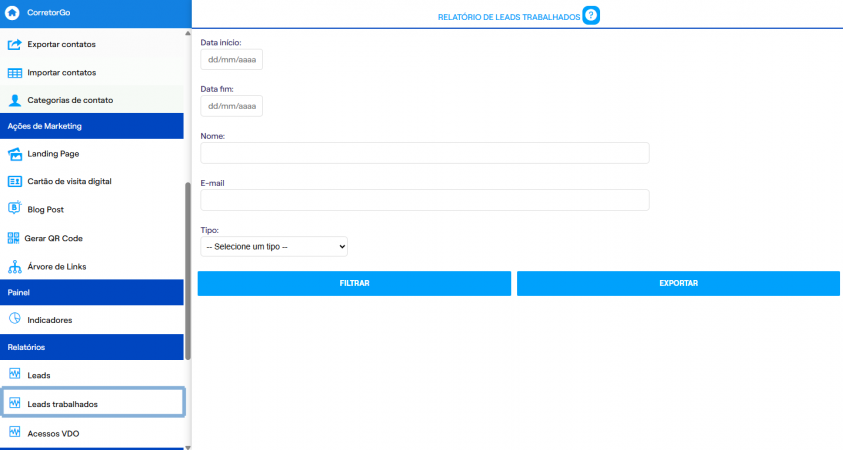This screenshot has height=450, width=843.
Task: Click the Importar contatos table icon
Action: pos(15,73)
